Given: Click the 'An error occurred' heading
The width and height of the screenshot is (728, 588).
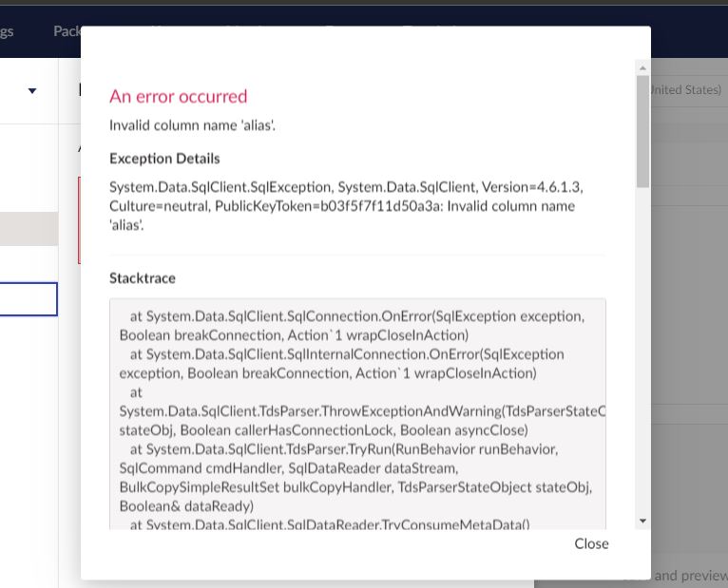Looking at the screenshot, I should pos(178,96).
